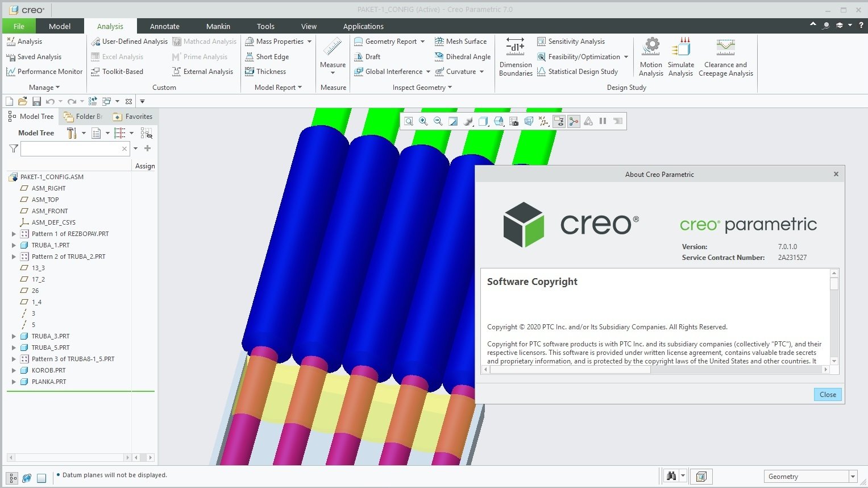Expand the Global Interference dropdown arrow
The width and height of the screenshot is (868, 488).
(x=428, y=72)
